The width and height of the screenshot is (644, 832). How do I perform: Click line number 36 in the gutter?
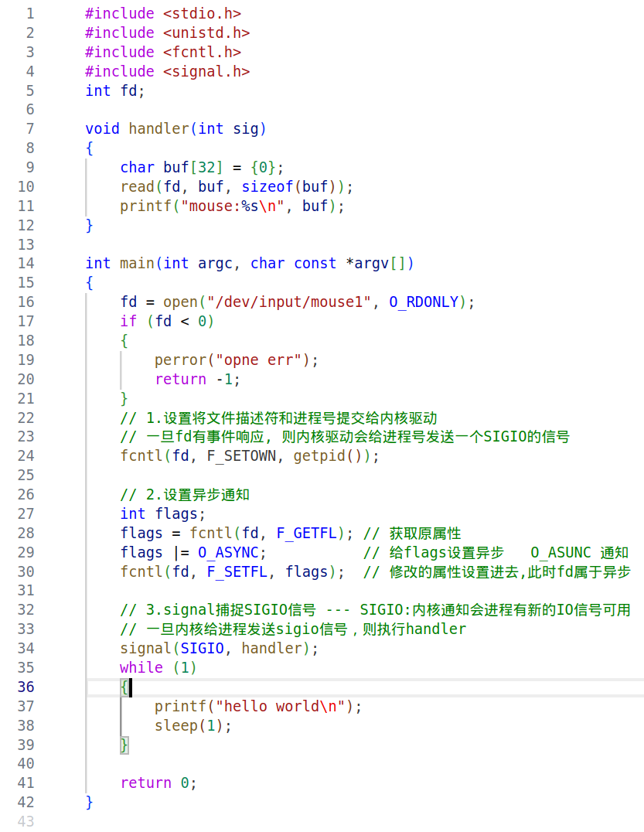26,687
